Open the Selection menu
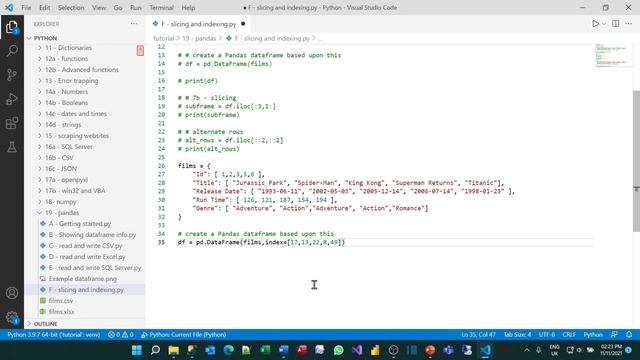This screenshot has height=360, width=640. (x=71, y=7)
